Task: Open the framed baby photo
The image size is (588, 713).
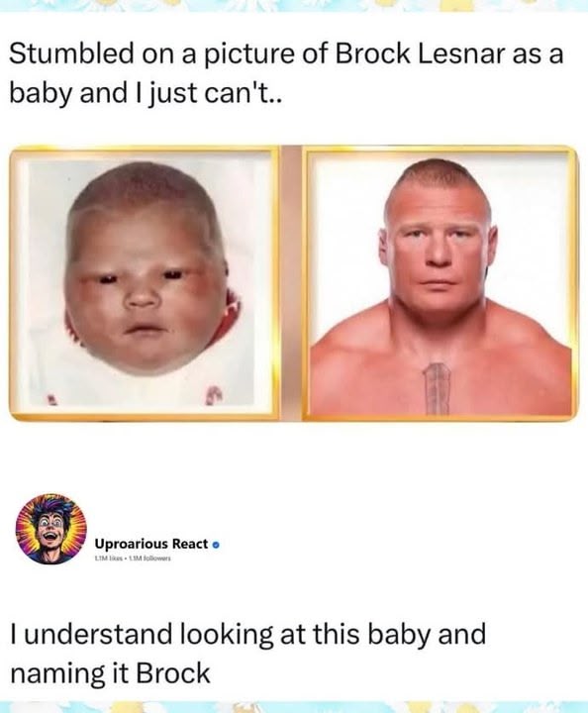Action: pyautogui.click(x=144, y=283)
